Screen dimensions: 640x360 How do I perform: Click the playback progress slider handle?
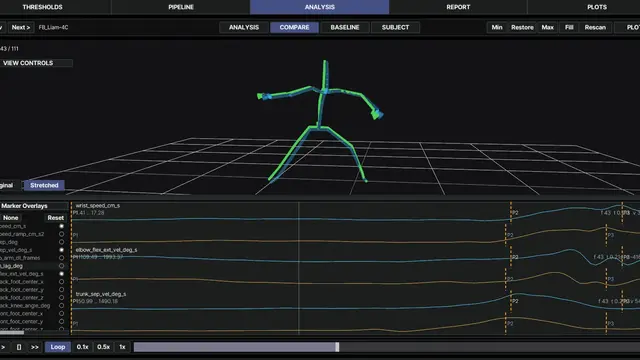(x=337, y=347)
